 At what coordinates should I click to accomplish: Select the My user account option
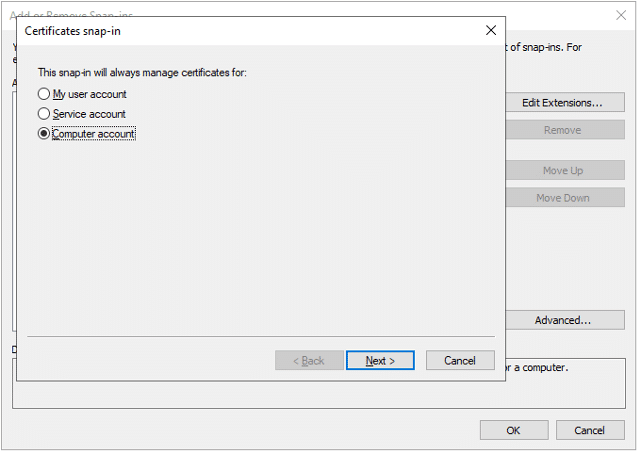click(44, 94)
